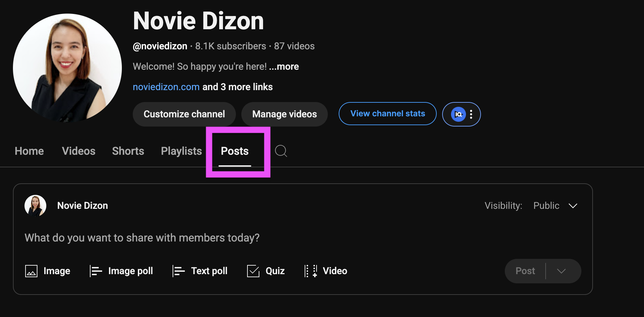Open the Home tab
Screen dimensions: 644x317
click(29, 151)
